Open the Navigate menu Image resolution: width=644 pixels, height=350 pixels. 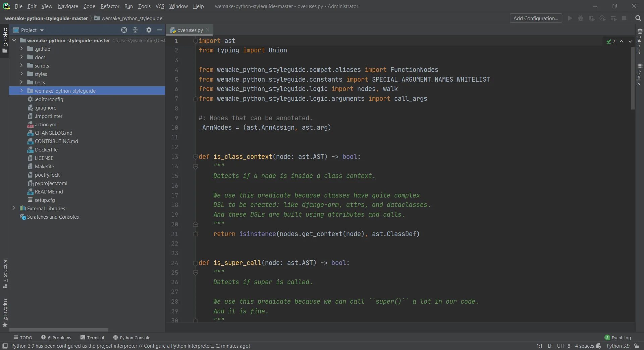[68, 6]
